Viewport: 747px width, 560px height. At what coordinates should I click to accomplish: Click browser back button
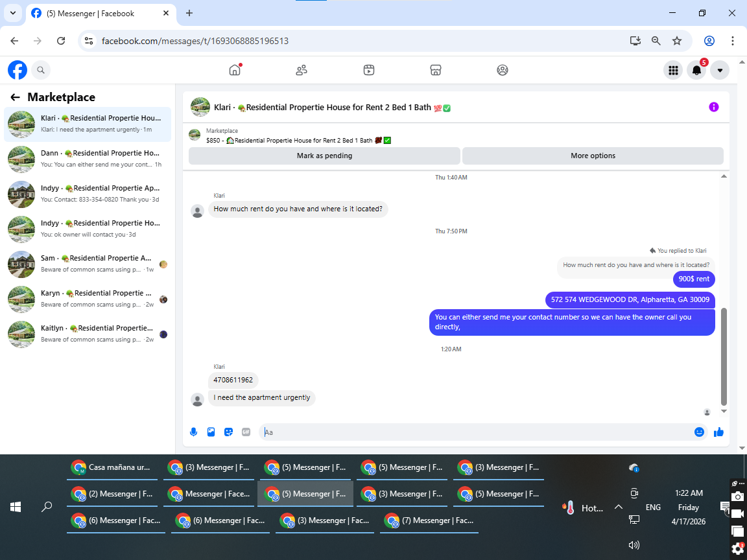(x=14, y=41)
